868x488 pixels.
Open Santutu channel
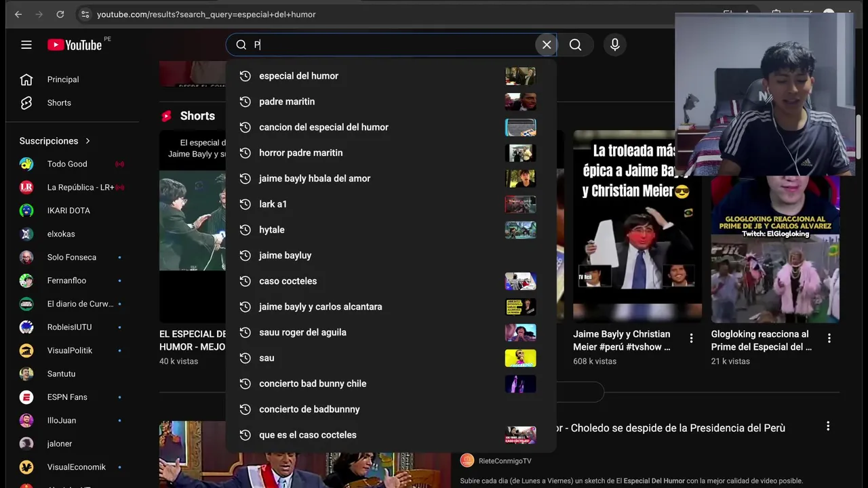(x=73, y=374)
